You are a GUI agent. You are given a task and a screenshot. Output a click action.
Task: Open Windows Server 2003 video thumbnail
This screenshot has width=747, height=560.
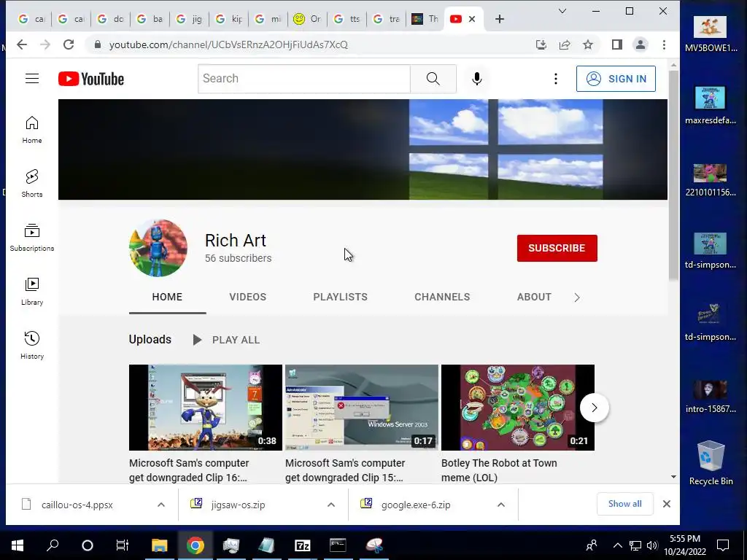(x=362, y=408)
